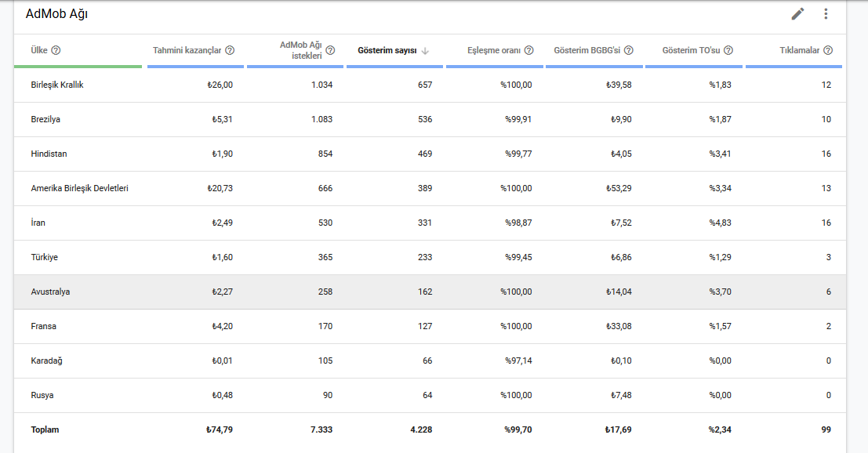Select the İran country cell
This screenshot has height=453, width=868.
38,223
